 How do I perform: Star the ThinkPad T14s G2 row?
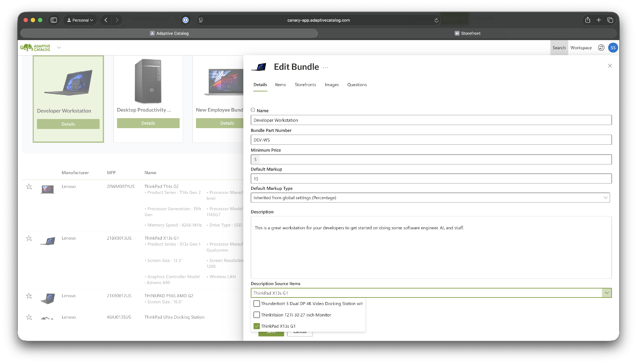pos(29,186)
